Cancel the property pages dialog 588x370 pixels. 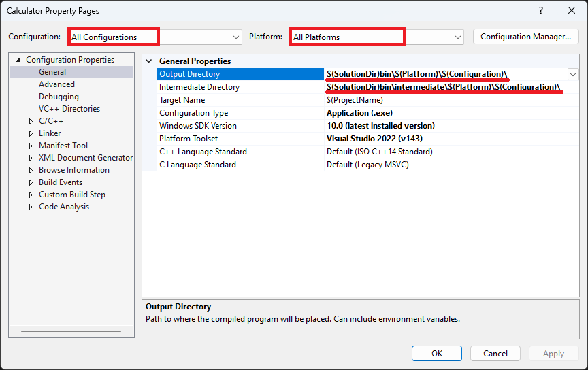[x=495, y=354]
